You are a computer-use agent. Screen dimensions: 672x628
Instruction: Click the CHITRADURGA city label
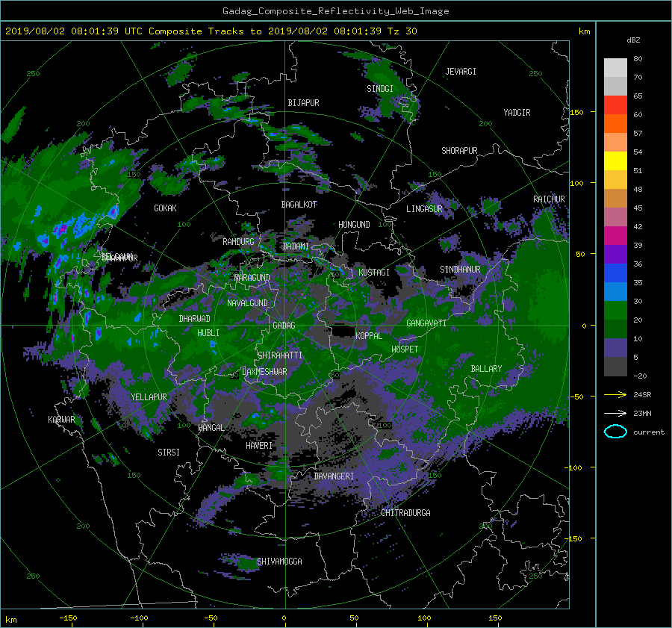pos(405,513)
